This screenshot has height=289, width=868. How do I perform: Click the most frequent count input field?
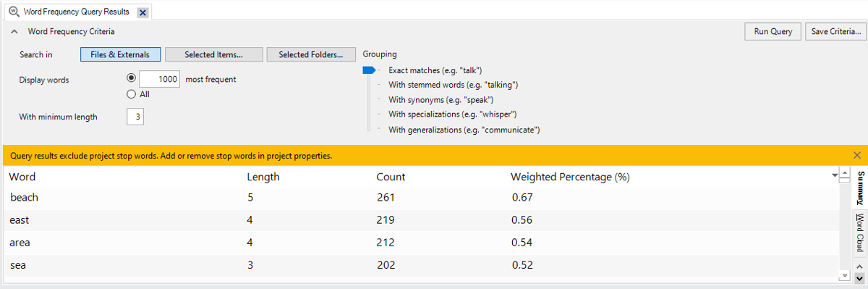pyautogui.click(x=160, y=80)
